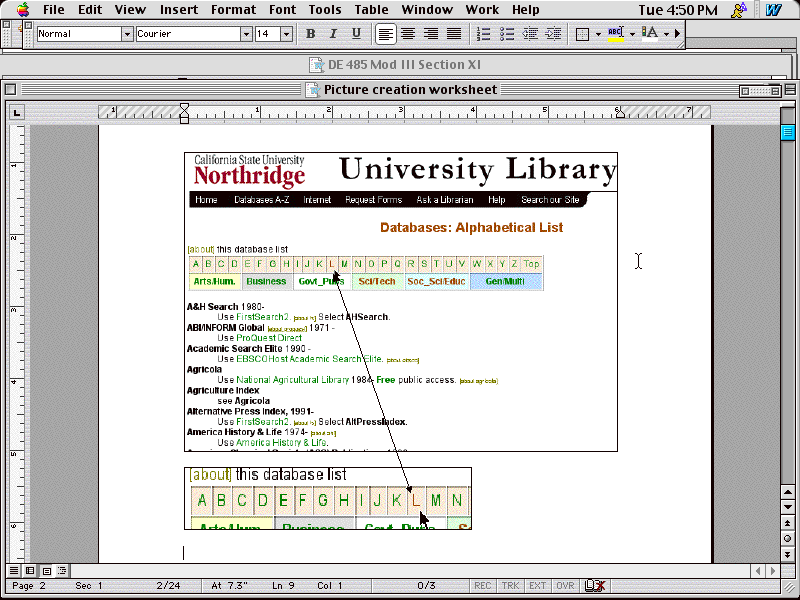Switch to Page Layout view button
The height and width of the screenshot is (600, 800).
(46, 570)
